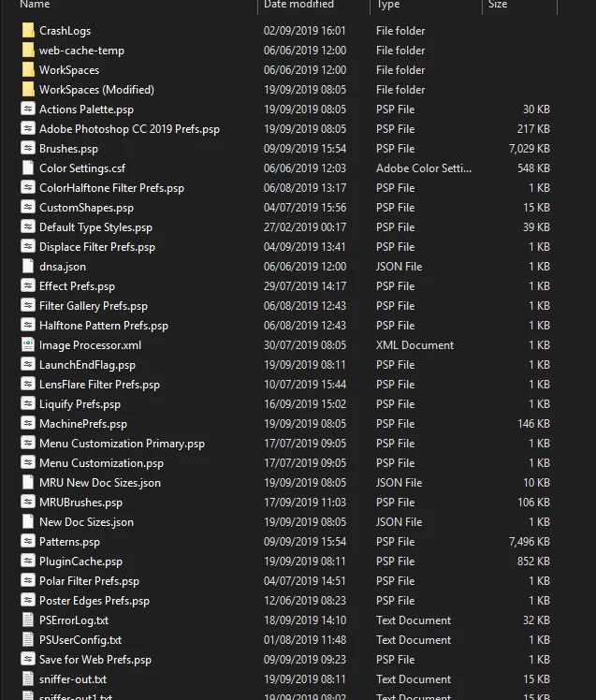The image size is (596, 700).
Task: Select file name Default Type Styles.psp
Action: pyautogui.click(x=95, y=227)
